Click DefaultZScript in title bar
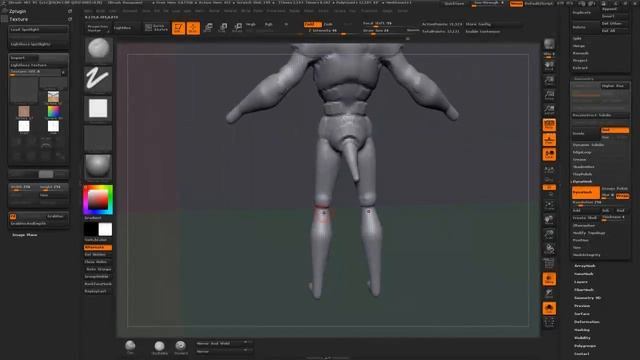This screenshot has height=360, width=640. pos(538,4)
